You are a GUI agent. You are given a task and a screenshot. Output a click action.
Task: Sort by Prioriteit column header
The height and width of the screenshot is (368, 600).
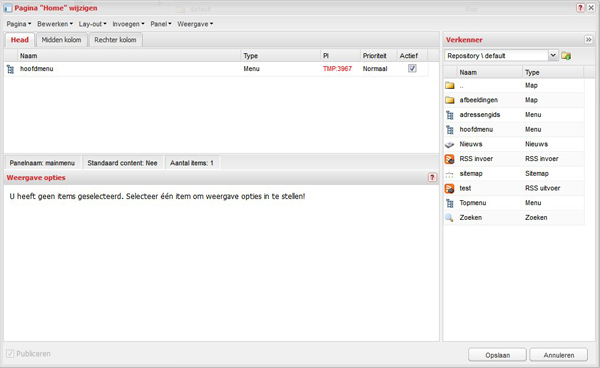(x=378, y=56)
